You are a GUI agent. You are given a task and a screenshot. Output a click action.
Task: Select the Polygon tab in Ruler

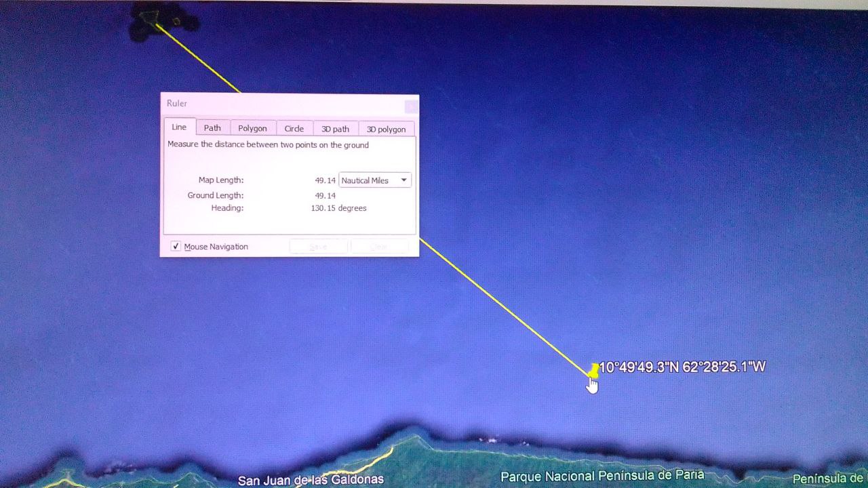(252, 128)
